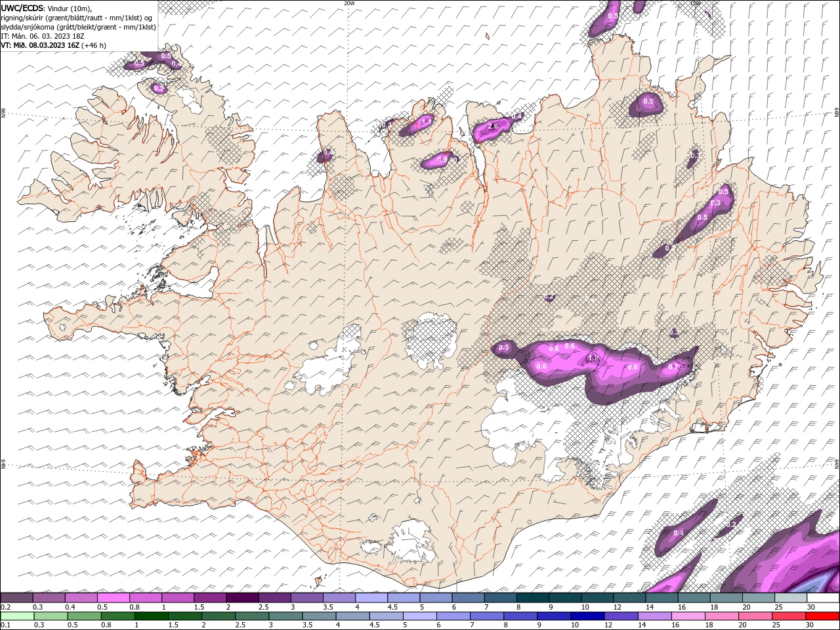Click the light lavender 4 snowfall legend swatch

coord(371,598)
